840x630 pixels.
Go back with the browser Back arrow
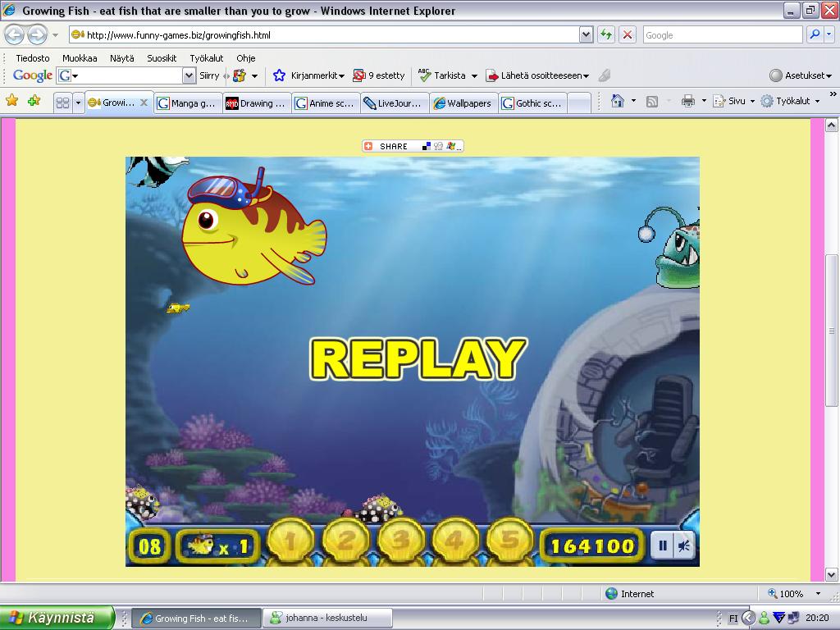pyautogui.click(x=15, y=34)
